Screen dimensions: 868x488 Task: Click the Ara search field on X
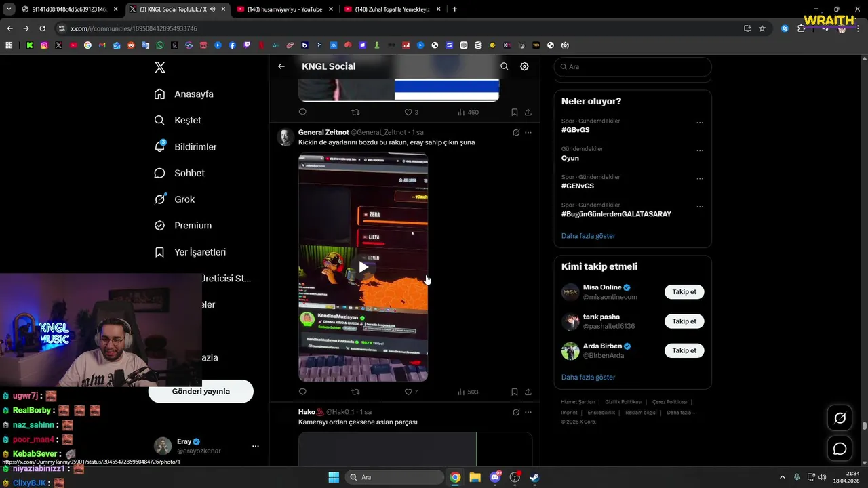633,67
